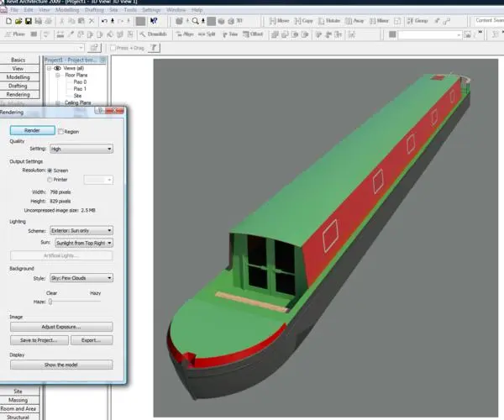Switch to the Drafting design bar tab
Viewport: 504px width, 420px height.
pyautogui.click(x=19, y=86)
